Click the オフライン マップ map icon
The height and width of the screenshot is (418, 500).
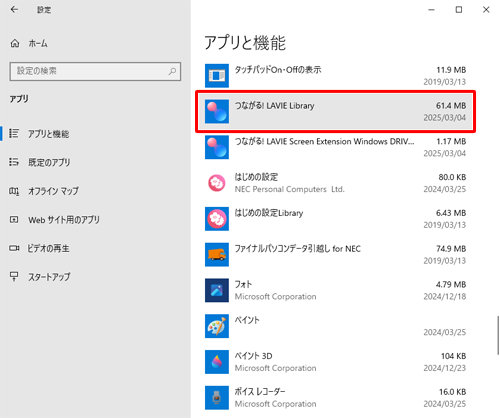(14, 191)
